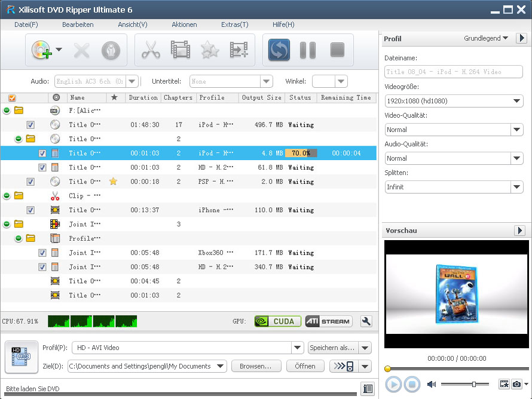
Task: Open the film strip Effects tool
Action: (x=180, y=50)
